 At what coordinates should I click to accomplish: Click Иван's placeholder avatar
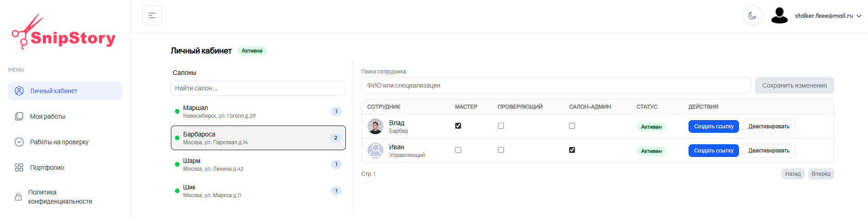click(x=375, y=151)
